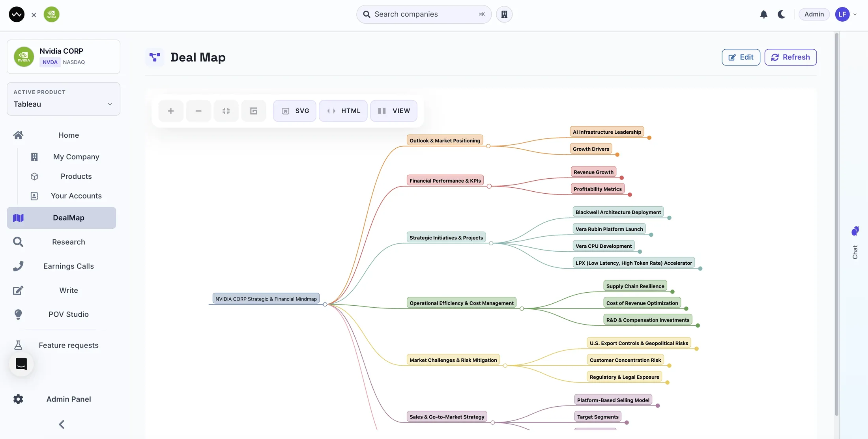Click the Earnings Calls phone icon
868x439 pixels.
click(18, 266)
